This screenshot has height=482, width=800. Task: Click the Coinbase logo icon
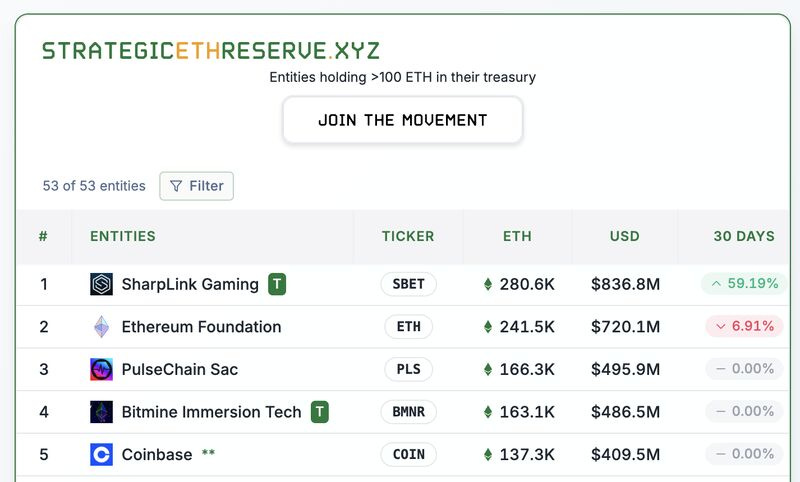pyautogui.click(x=101, y=455)
